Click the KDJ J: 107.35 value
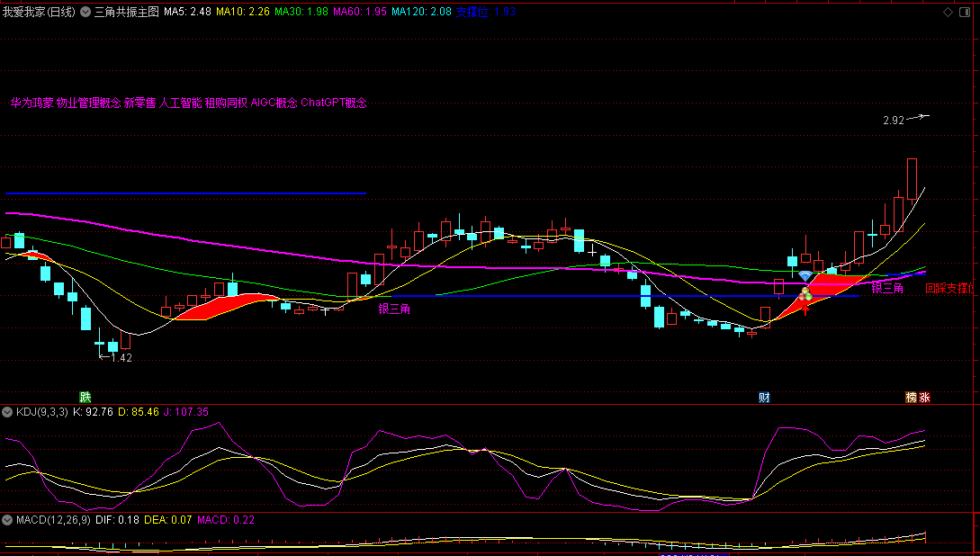This screenshot has width=980, height=556. pyautogui.click(x=186, y=412)
